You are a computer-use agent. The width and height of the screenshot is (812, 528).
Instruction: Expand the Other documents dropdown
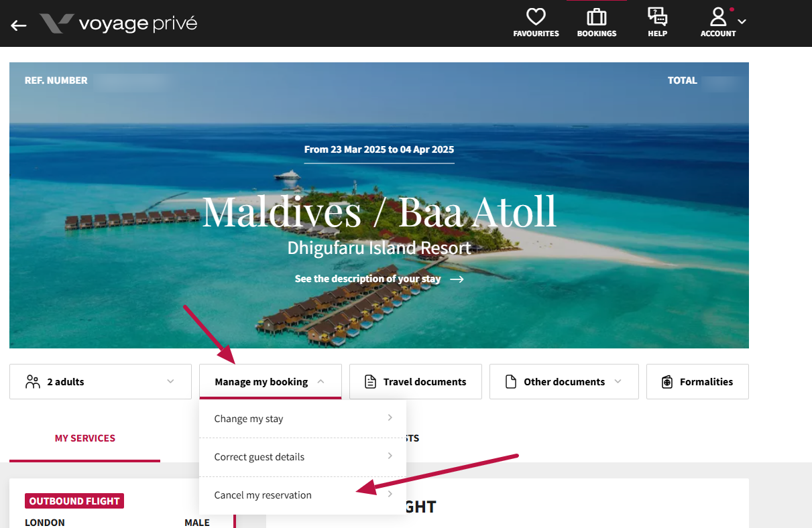618,381
